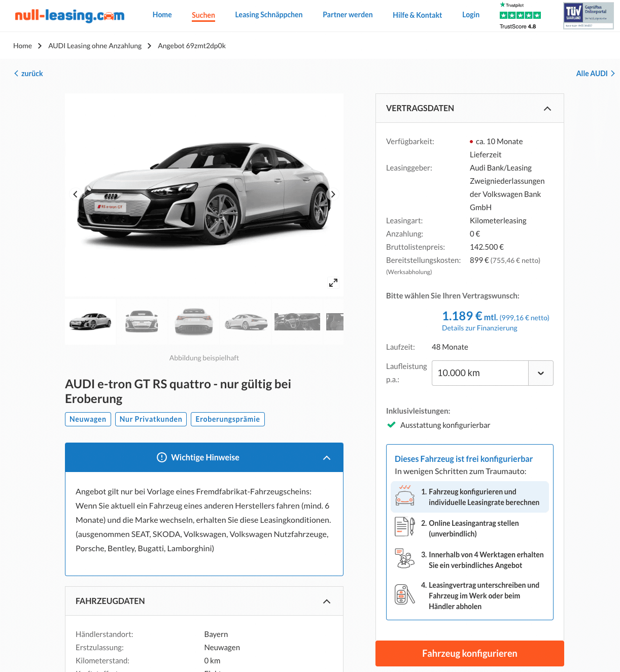Viewport: 620px width, 672px height.
Task: Open Hilfe & Kontakt menu item
Action: pos(417,15)
